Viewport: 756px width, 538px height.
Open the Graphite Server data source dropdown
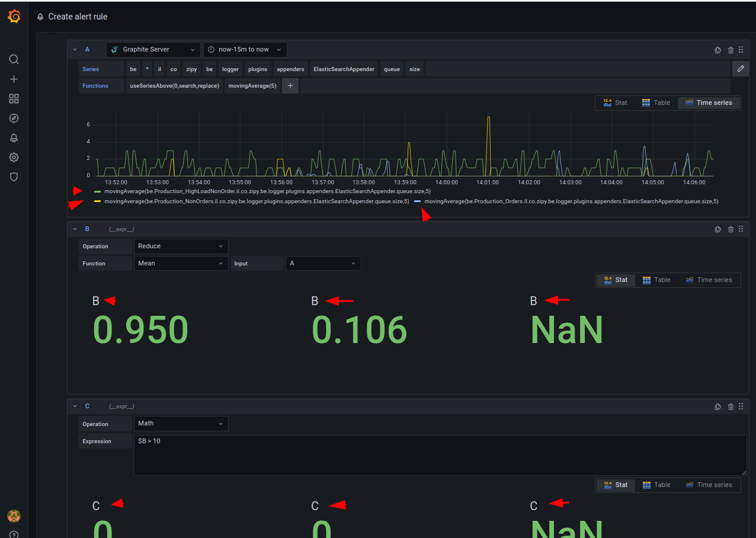click(152, 50)
